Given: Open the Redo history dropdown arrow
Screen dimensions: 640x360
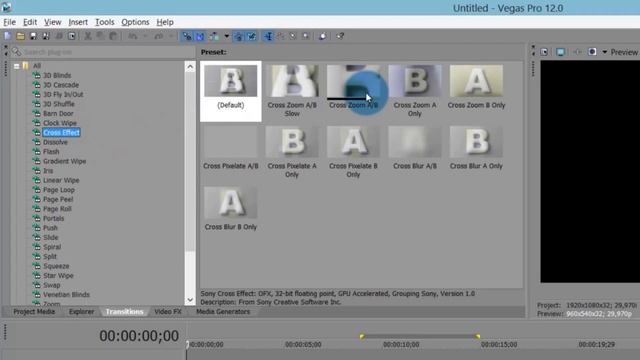Looking at the screenshot, I should pos(171,36).
